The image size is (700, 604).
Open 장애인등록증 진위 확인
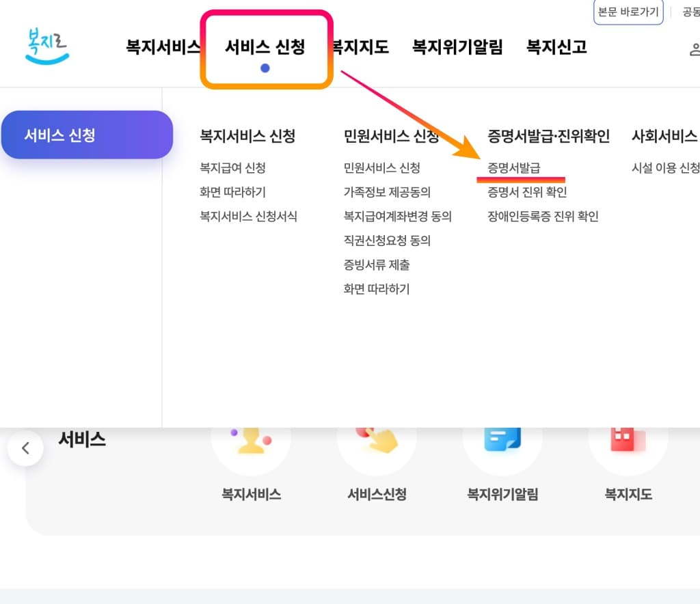click(x=543, y=217)
